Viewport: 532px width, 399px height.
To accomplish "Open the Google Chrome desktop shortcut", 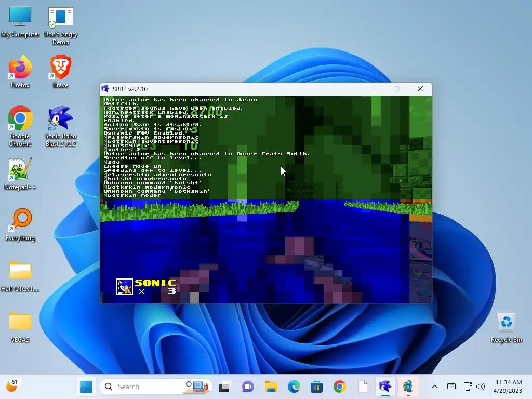I will [20, 126].
